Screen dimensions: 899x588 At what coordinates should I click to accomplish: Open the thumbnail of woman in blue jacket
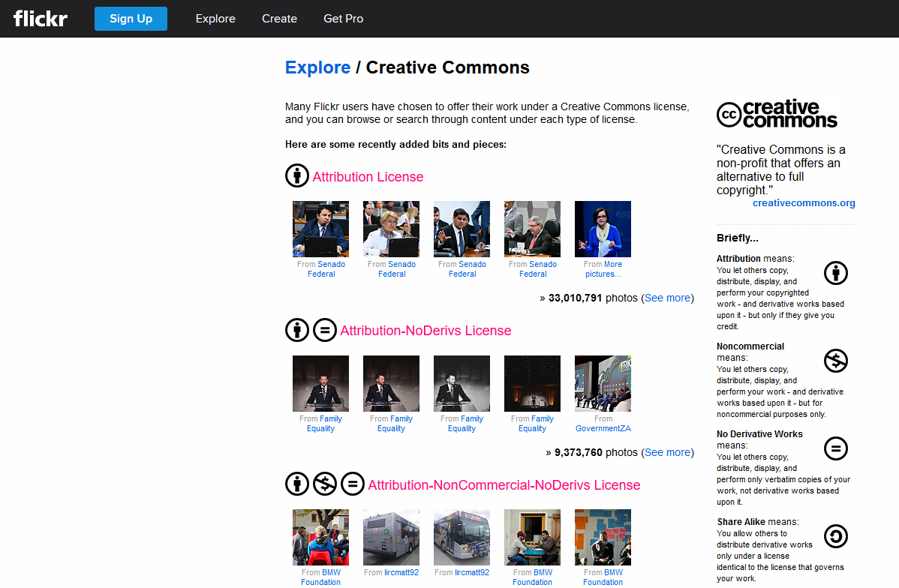pos(603,229)
